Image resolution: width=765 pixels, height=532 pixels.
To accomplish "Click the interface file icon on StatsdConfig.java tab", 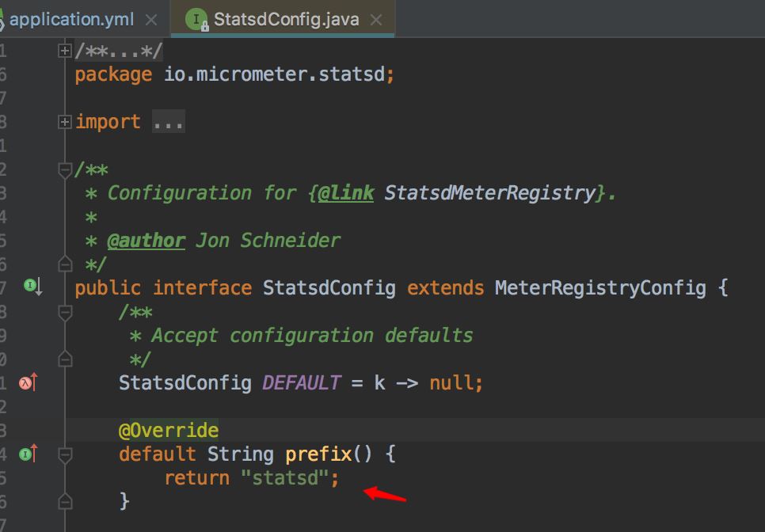I will (x=196, y=20).
